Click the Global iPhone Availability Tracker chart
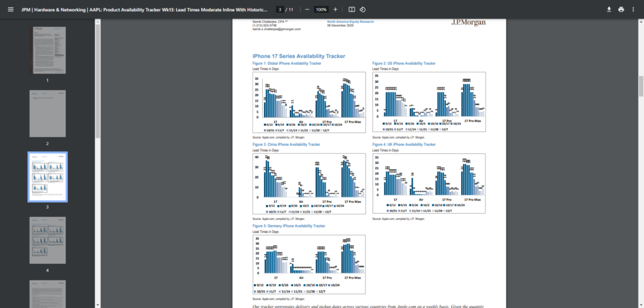 300,101
